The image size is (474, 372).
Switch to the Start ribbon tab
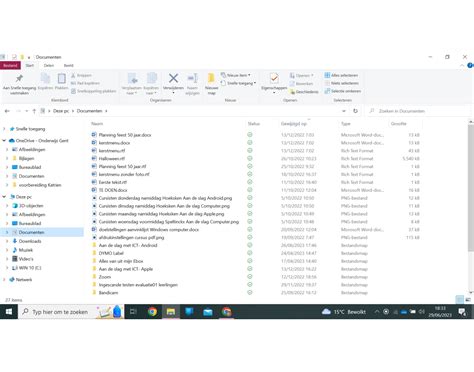[x=30, y=65]
